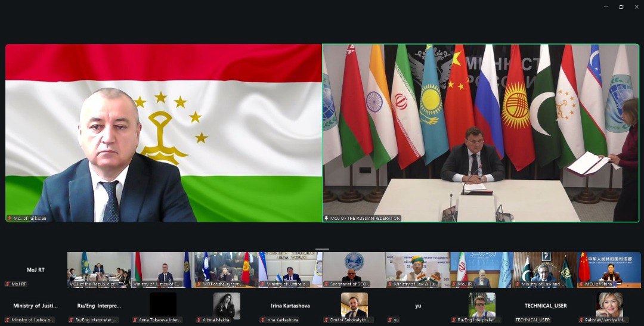Click the large 'yu' participant name
Viewport: 644px width, 326px height.
[418, 306]
